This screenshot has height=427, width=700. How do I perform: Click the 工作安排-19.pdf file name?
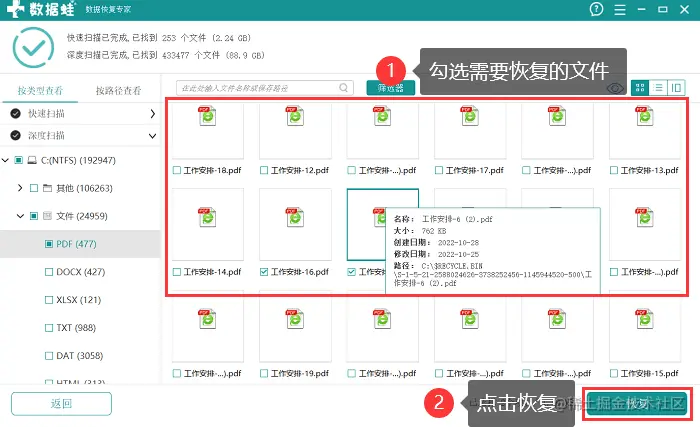pyautogui.click(x=300, y=373)
